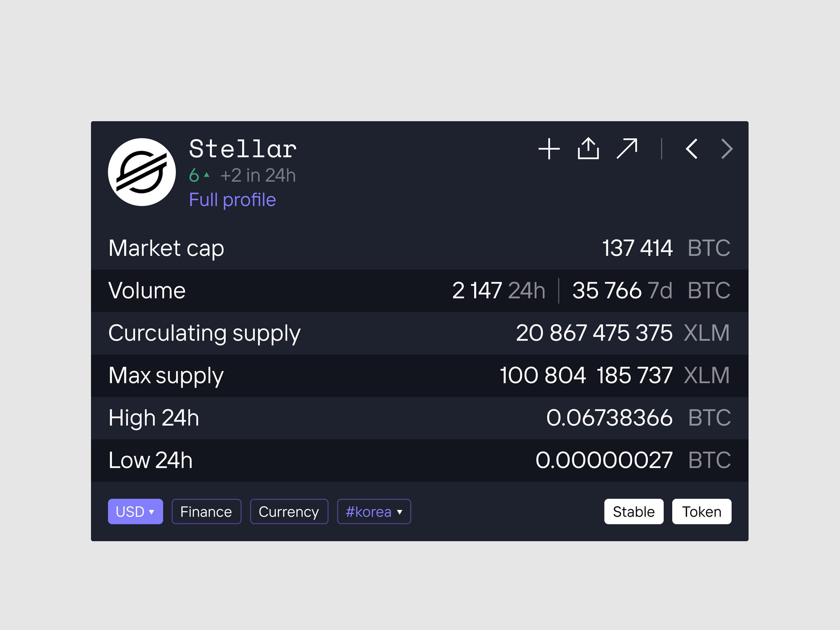Go to previous coin with left chevron
This screenshot has height=630, width=840.
(x=691, y=149)
